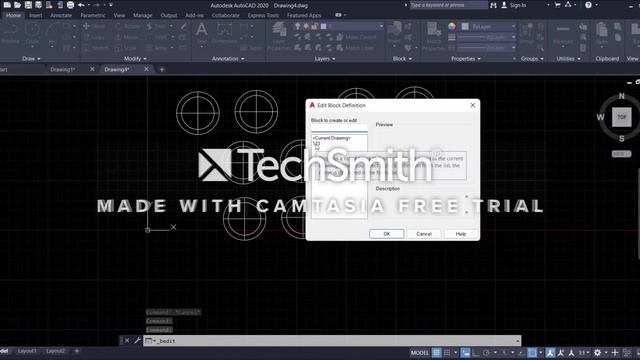640x360 pixels.
Task: Toggle polar tracking in status bar
Action: tap(487, 352)
